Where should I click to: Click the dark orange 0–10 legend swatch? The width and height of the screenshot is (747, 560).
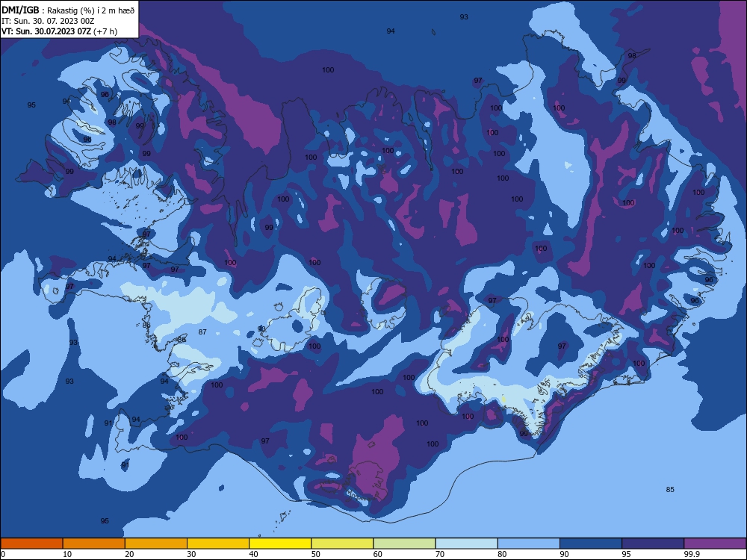click(x=31, y=544)
